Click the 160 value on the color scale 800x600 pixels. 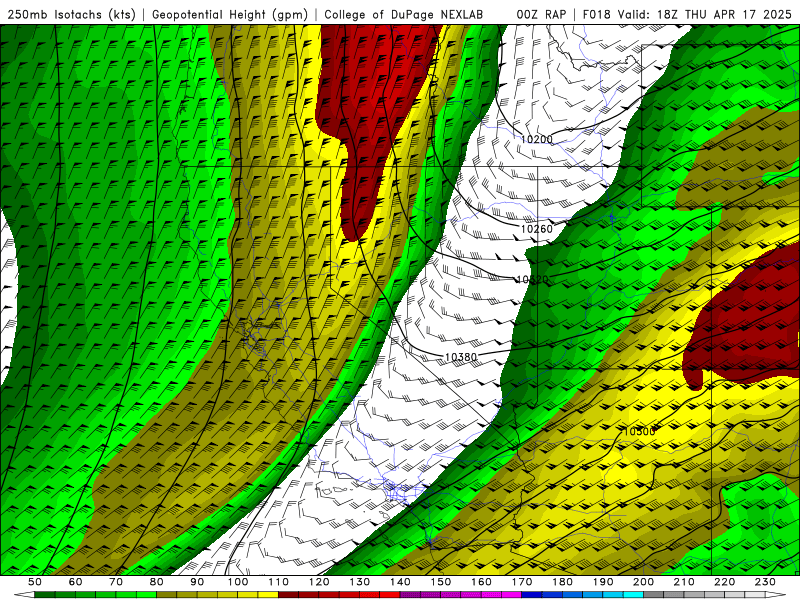point(481,582)
